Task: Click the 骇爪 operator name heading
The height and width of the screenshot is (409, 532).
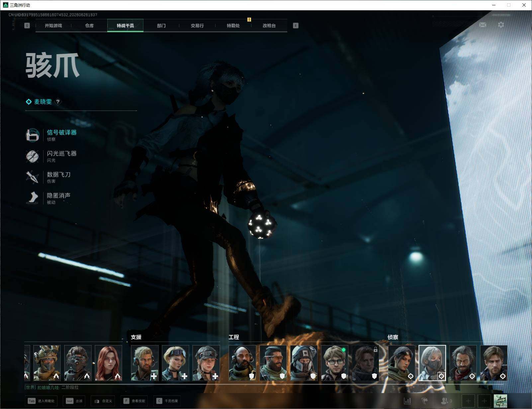Action: pyautogui.click(x=52, y=65)
